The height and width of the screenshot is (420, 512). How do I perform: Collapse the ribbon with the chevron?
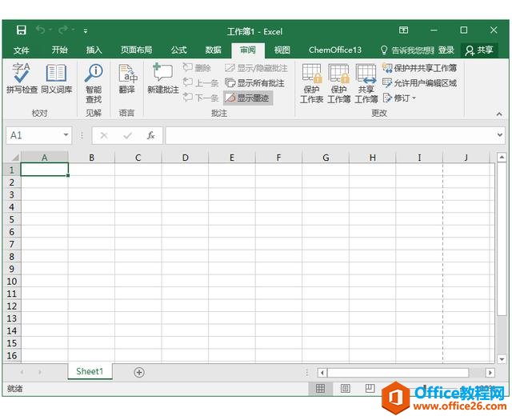(499, 114)
